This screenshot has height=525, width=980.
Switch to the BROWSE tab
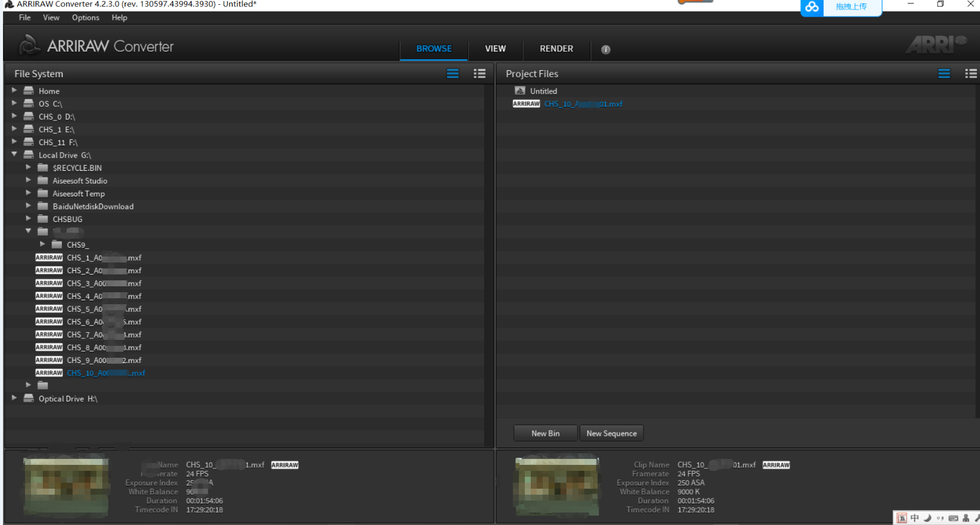point(434,49)
